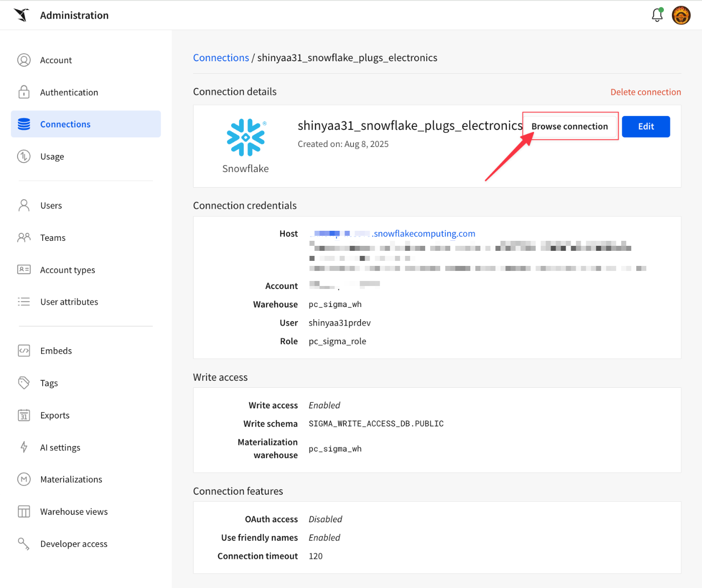This screenshot has height=588, width=702.
Task: Open Warehouse views
Action: click(86, 512)
